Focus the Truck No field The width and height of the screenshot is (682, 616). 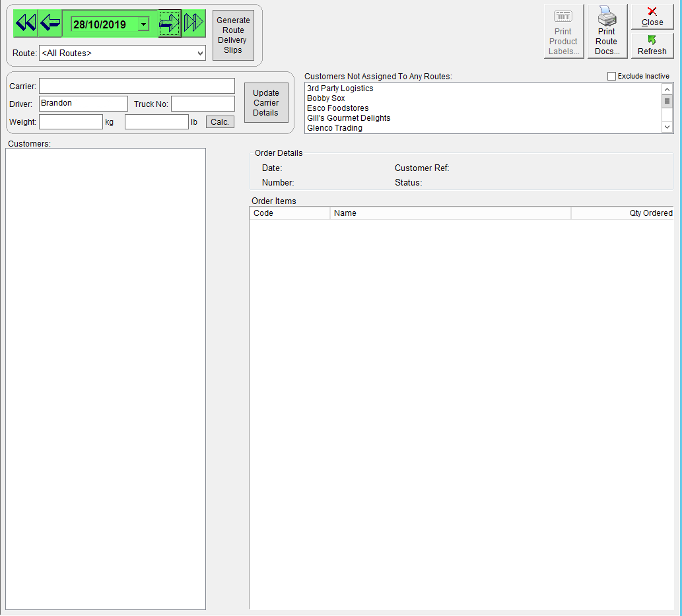[203, 104]
